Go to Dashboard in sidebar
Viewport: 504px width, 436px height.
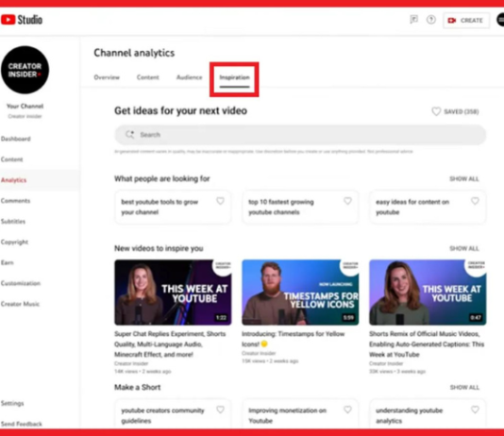click(x=16, y=139)
